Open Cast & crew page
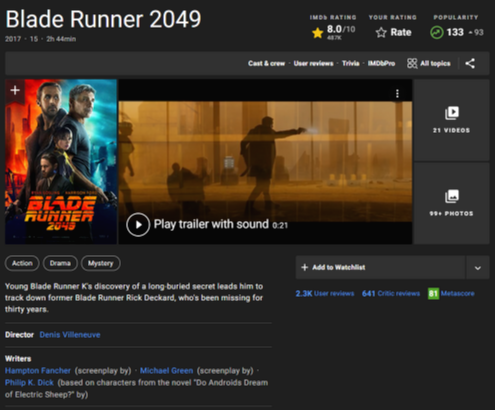Viewport: 495px width, 410px height. 266,63
